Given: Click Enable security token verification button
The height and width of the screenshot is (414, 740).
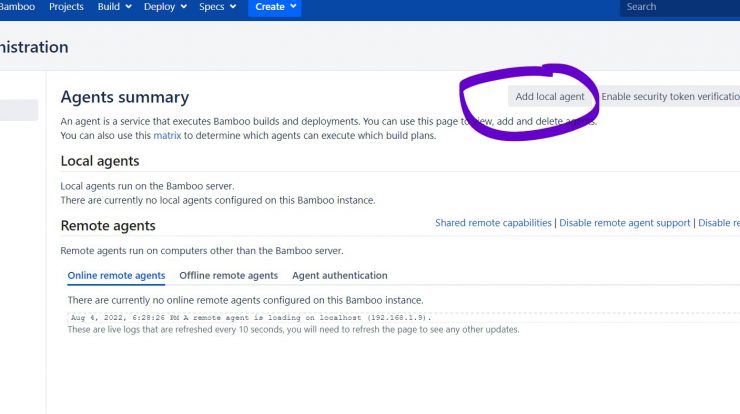Looking at the screenshot, I should click(669, 97).
